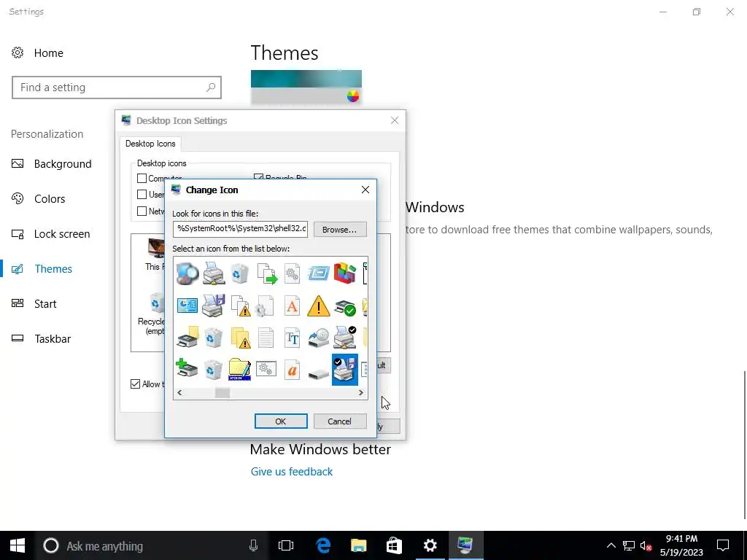
Task: Choose the printer with yellow paper icon
Action: click(187, 337)
